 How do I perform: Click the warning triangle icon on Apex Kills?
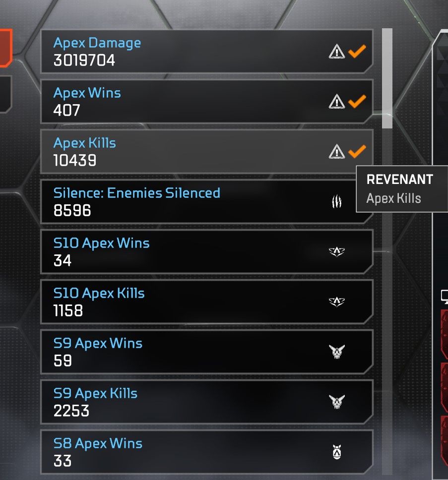(336, 151)
